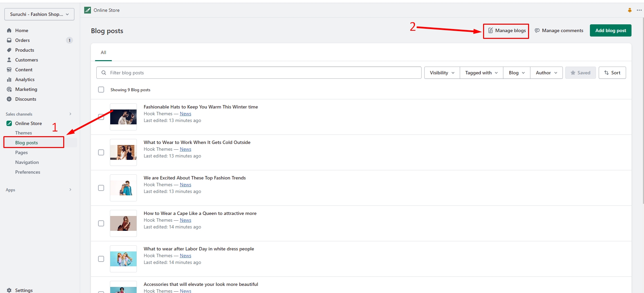Open the Author filter dropdown
Image resolution: width=644 pixels, height=293 pixels.
click(546, 73)
